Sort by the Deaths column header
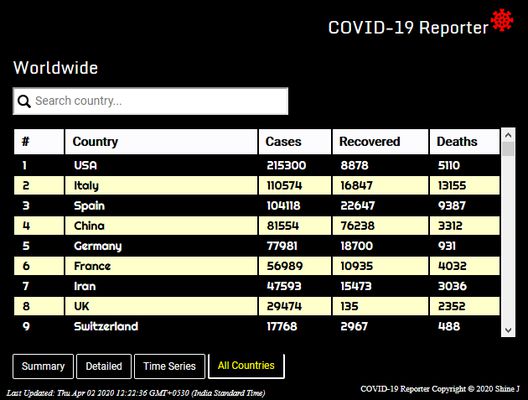This screenshot has height=400, width=528. (x=465, y=142)
